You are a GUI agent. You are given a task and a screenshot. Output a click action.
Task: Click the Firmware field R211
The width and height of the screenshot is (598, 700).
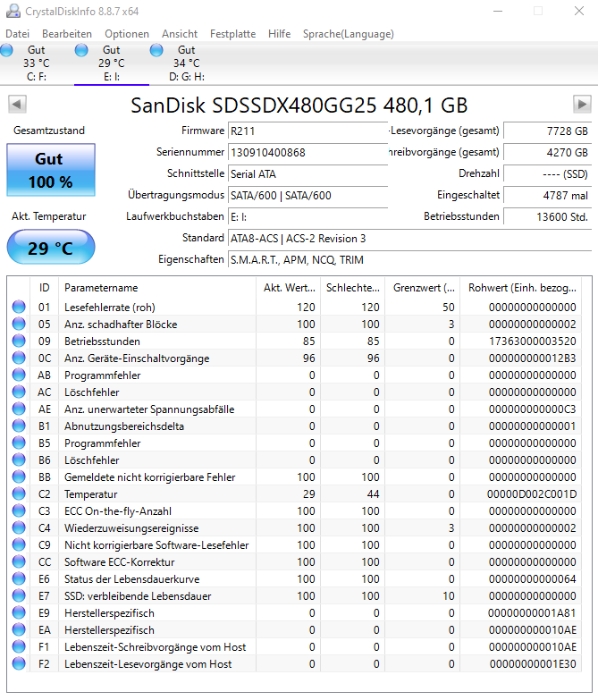(307, 131)
